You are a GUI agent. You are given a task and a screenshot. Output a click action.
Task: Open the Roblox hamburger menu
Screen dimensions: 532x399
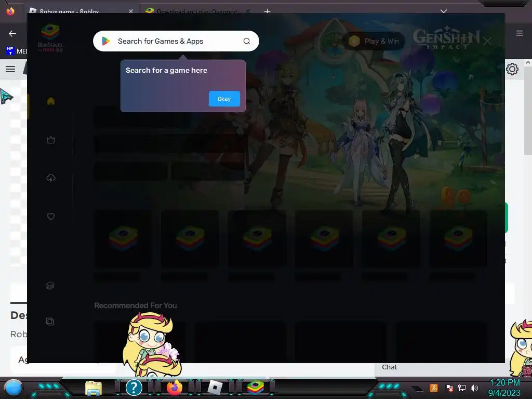point(10,69)
